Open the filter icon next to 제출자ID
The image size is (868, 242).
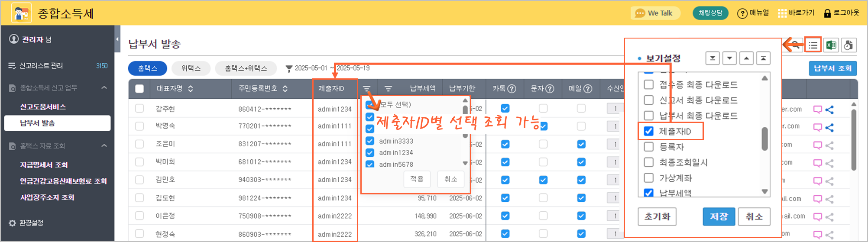(366, 89)
